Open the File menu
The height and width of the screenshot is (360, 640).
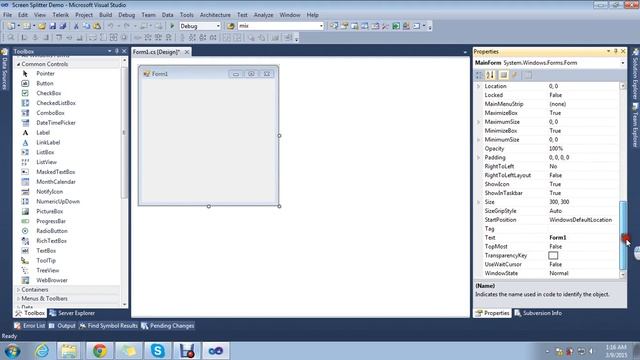[x=7, y=15]
